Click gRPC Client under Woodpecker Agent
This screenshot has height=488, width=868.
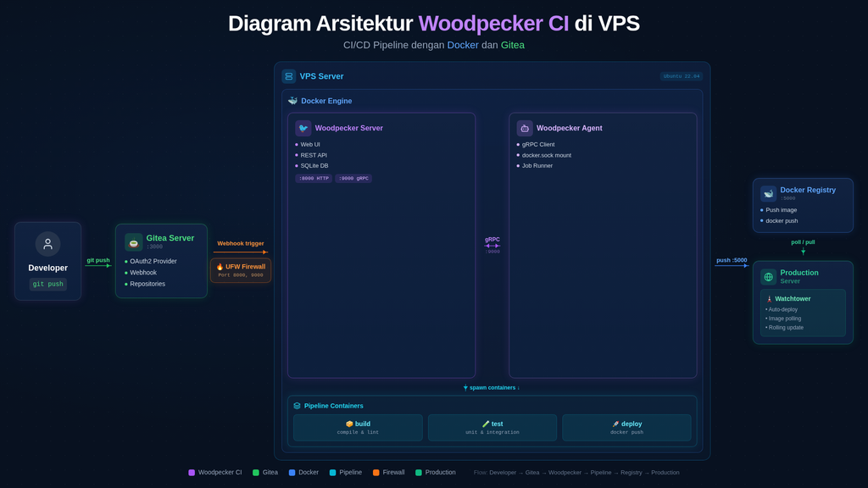point(538,144)
